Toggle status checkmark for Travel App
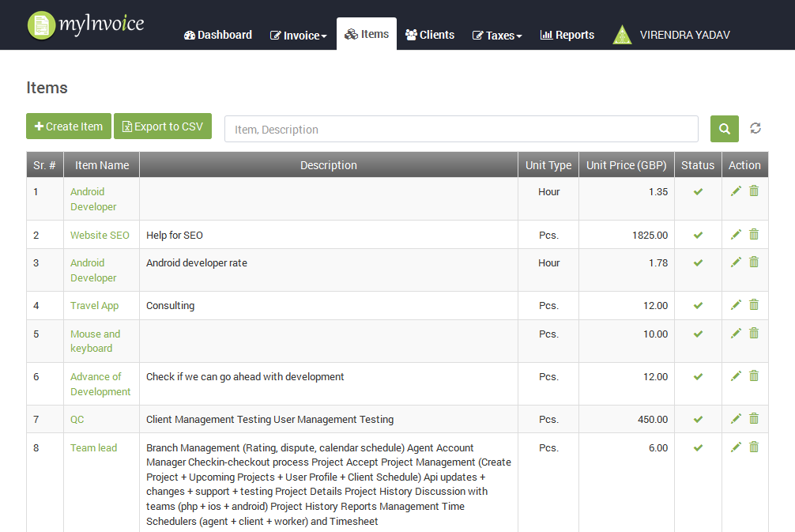 (x=698, y=305)
